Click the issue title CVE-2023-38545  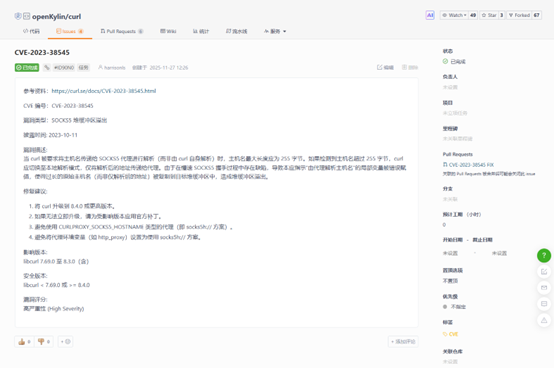42,52
